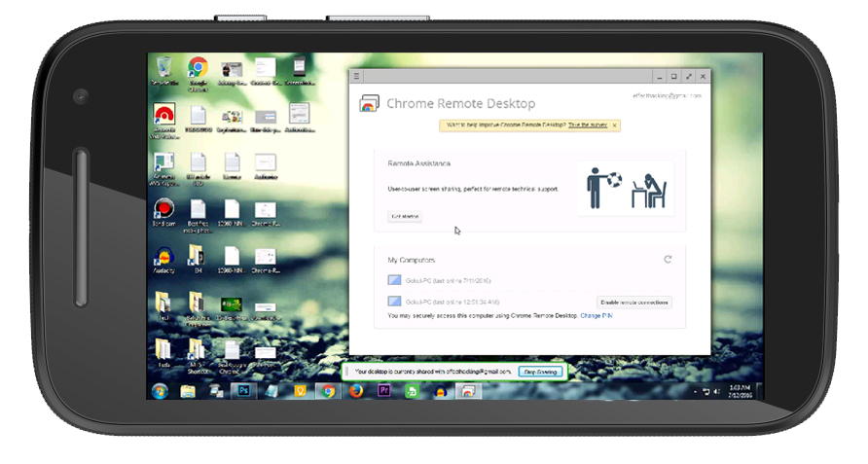868x464 pixels.
Task: Open the yellow lightbulb app on the taskbar
Action: 300,391
